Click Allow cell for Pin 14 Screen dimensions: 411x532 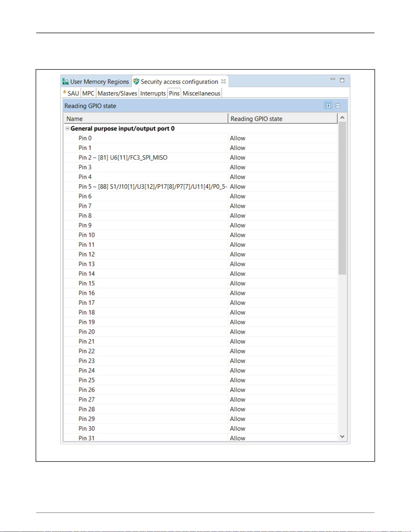coord(283,274)
